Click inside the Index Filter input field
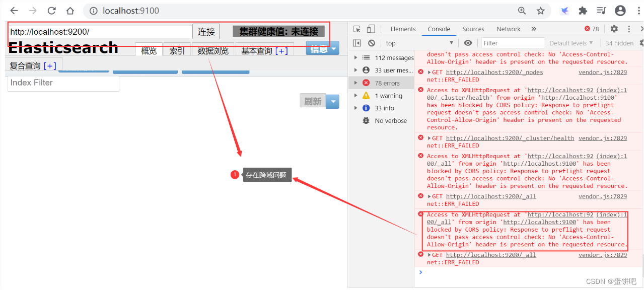The height and width of the screenshot is (290, 644). pyautogui.click(x=62, y=82)
